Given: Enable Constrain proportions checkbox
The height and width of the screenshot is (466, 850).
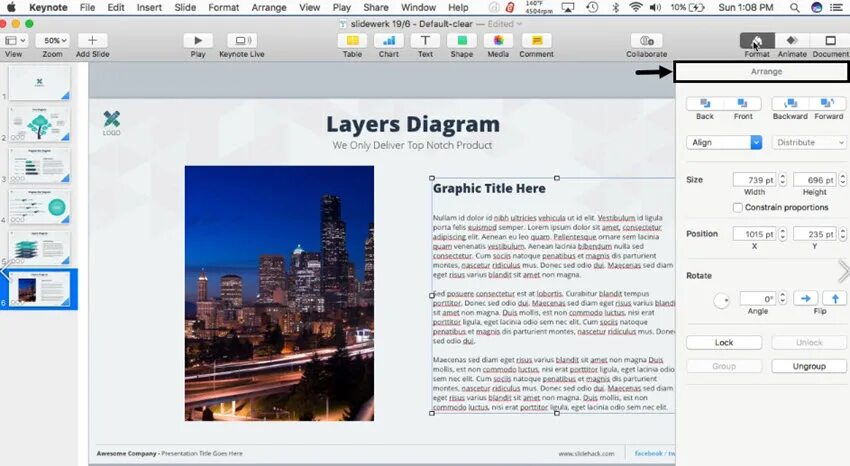Looking at the screenshot, I should pos(737,208).
